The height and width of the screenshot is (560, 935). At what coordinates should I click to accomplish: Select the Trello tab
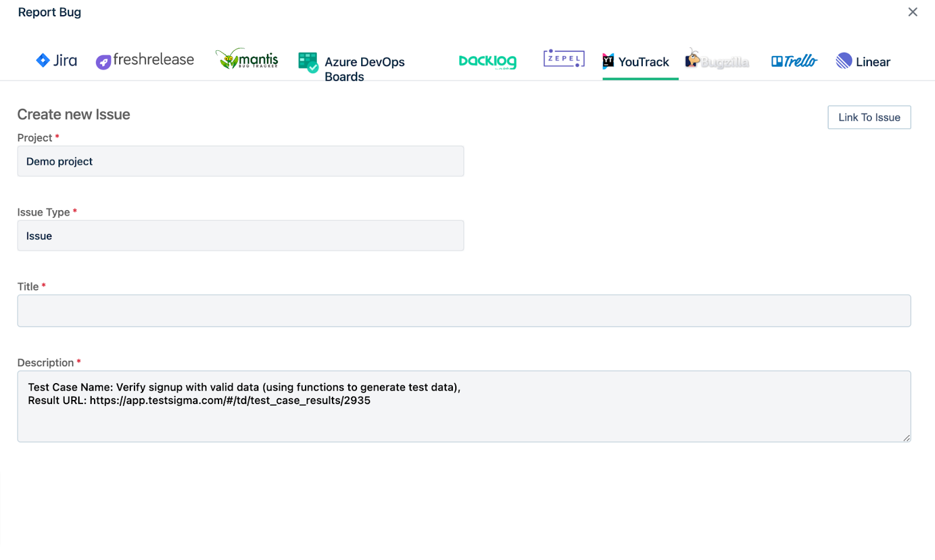(x=794, y=61)
